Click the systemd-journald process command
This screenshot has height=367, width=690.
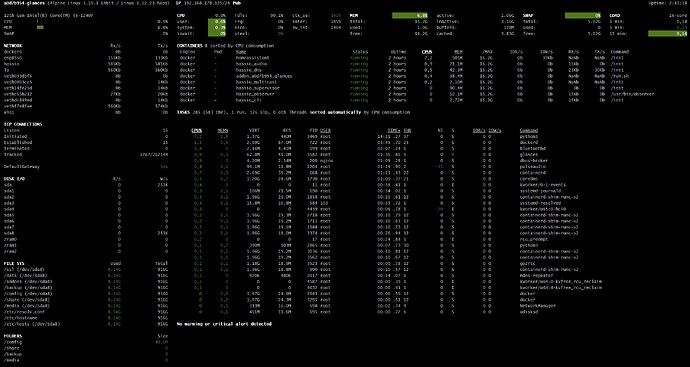(540, 191)
